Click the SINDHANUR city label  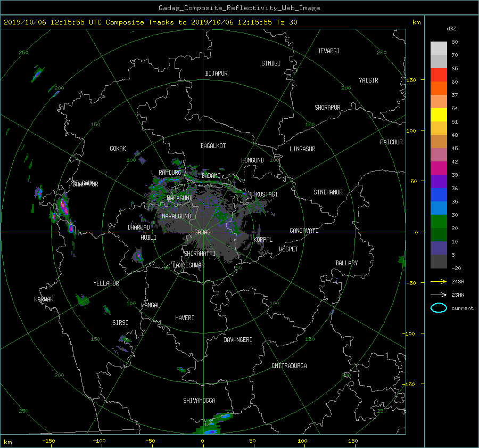pos(328,192)
